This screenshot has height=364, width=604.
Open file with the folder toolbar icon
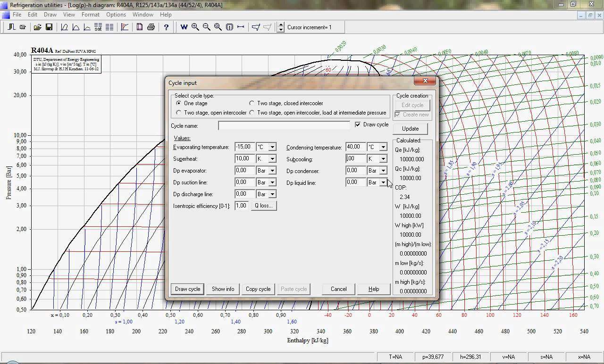(x=37, y=27)
